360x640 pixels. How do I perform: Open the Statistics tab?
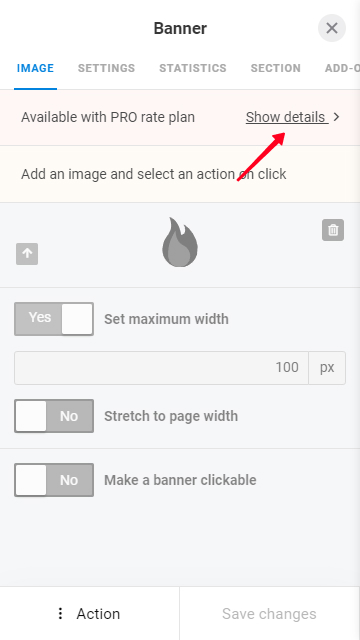(x=193, y=68)
